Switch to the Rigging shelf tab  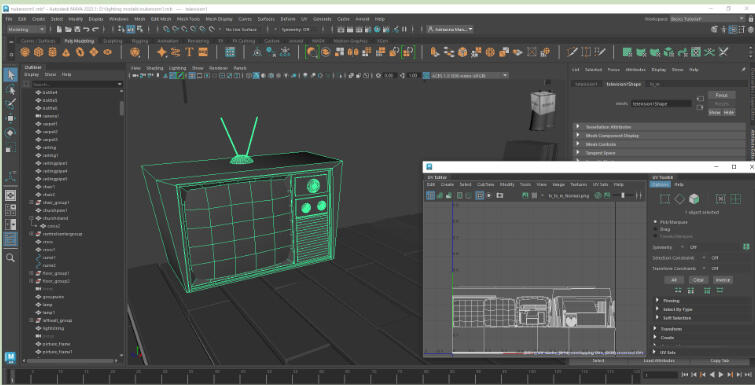[139, 41]
